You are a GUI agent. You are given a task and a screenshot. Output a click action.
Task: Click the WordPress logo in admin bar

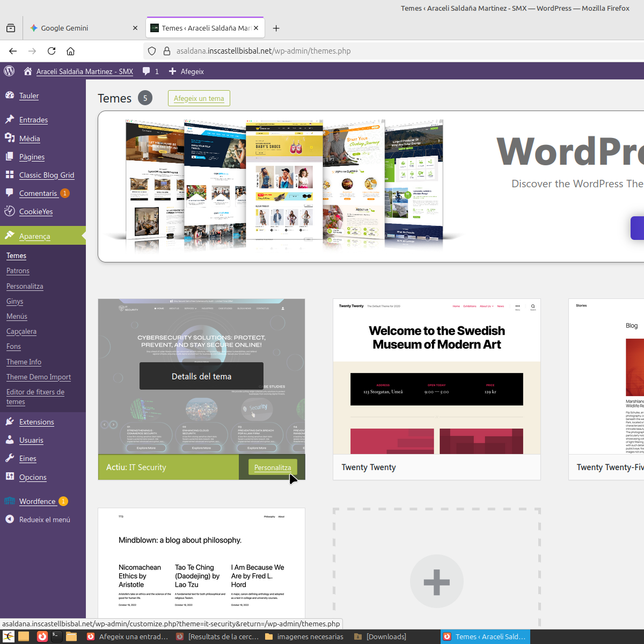coord(9,71)
